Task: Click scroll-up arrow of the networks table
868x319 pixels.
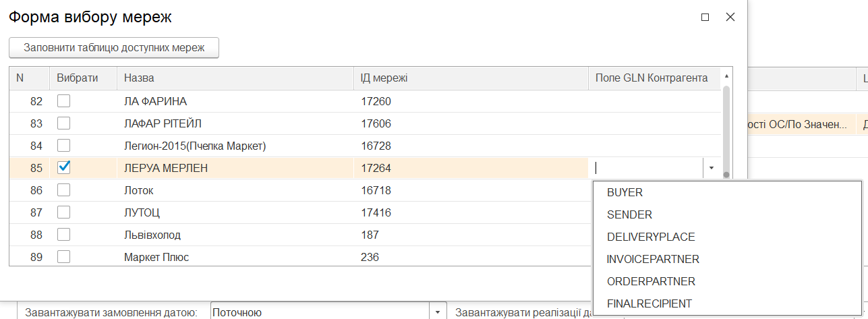Action: pos(726,77)
